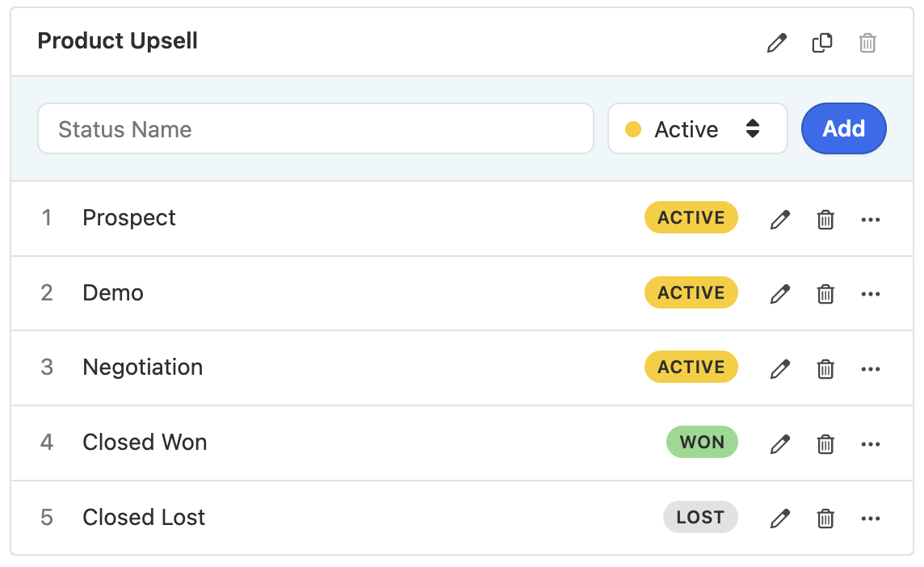924x567 pixels.
Task: Edit the Closed Lost status
Action: [x=779, y=518]
